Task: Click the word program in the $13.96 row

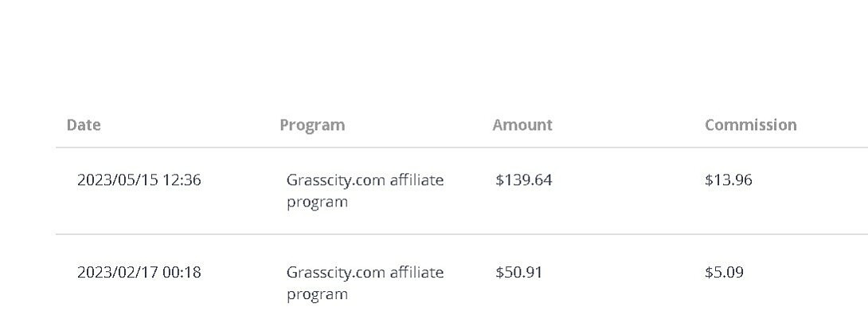Action: (x=317, y=203)
